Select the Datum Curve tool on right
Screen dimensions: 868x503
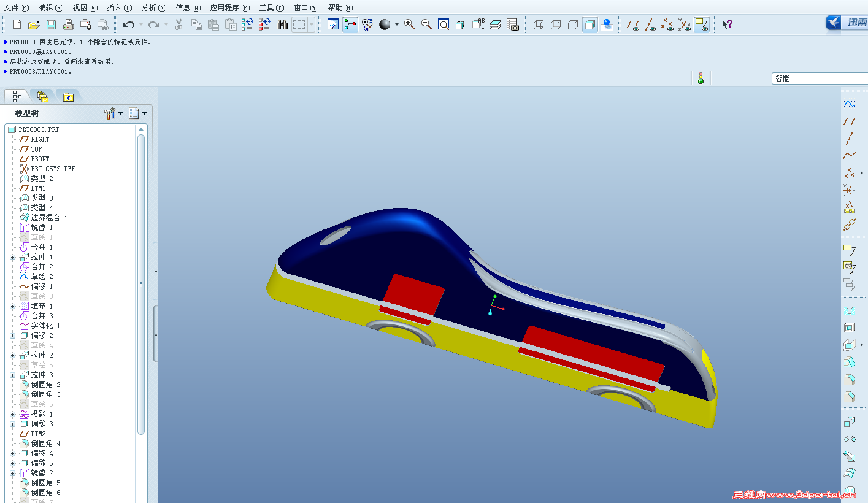pyautogui.click(x=849, y=156)
